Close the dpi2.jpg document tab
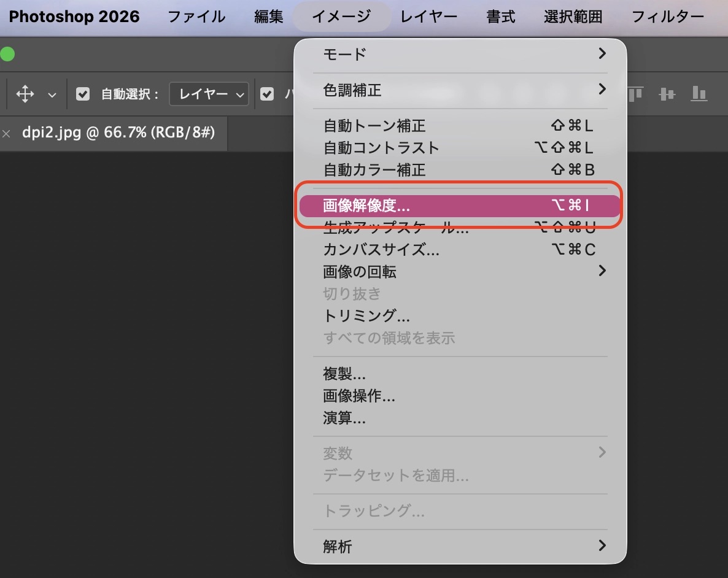 click(7, 134)
